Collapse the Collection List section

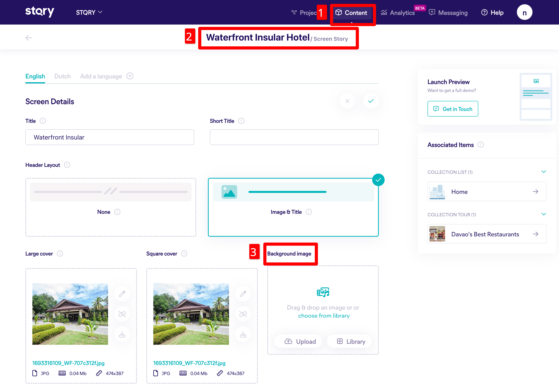coord(543,172)
